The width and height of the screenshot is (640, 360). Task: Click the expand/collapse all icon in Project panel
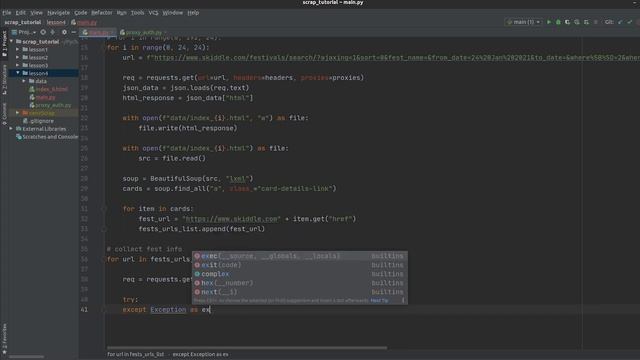[53, 32]
